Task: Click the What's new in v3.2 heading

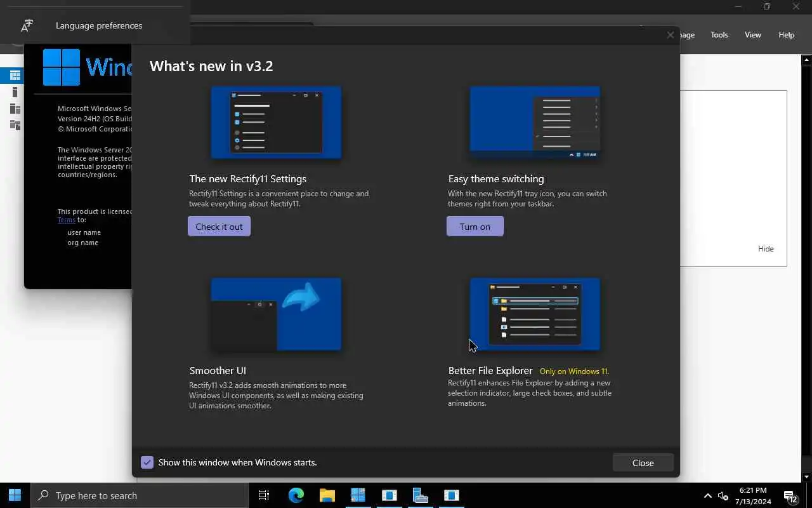Action: click(x=211, y=66)
